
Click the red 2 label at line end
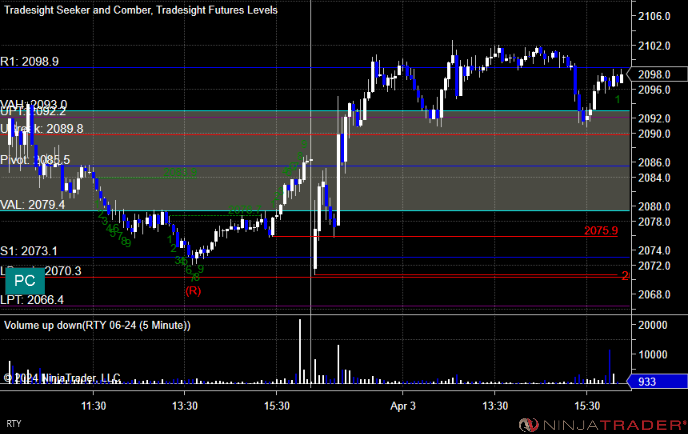point(625,276)
